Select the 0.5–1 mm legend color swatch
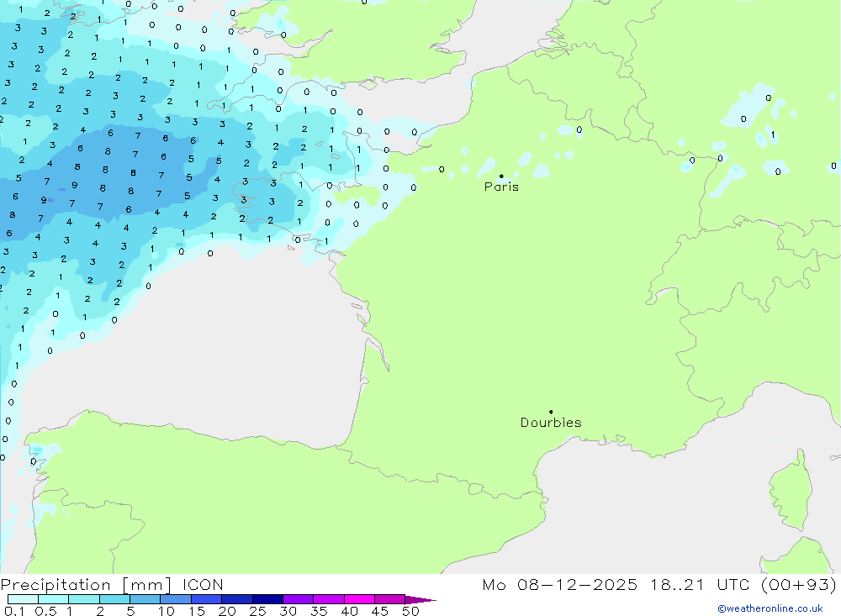Screen dimensions: 841x616 pos(54,599)
